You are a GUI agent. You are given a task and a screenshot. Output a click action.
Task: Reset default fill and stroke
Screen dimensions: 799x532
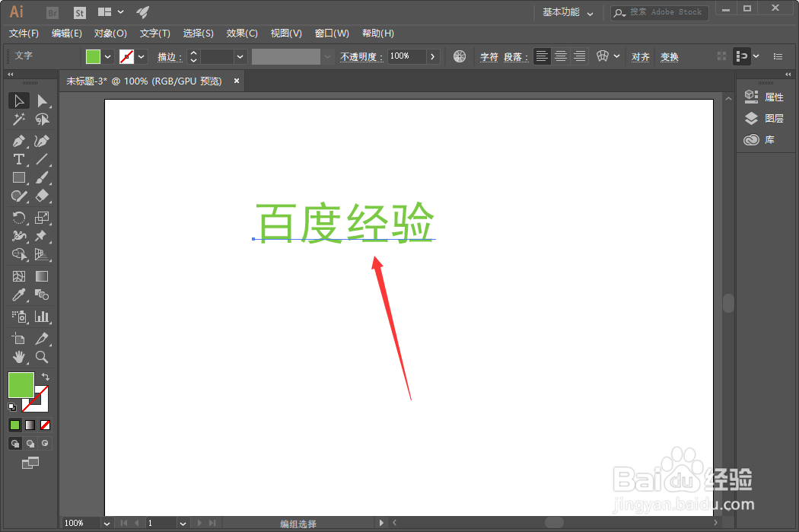[x=12, y=406]
